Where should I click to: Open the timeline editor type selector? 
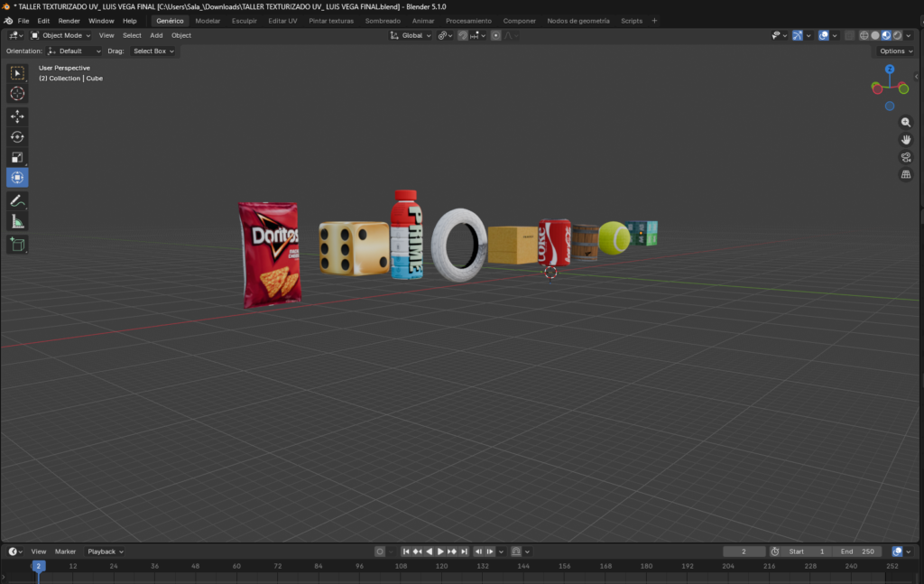coord(15,552)
